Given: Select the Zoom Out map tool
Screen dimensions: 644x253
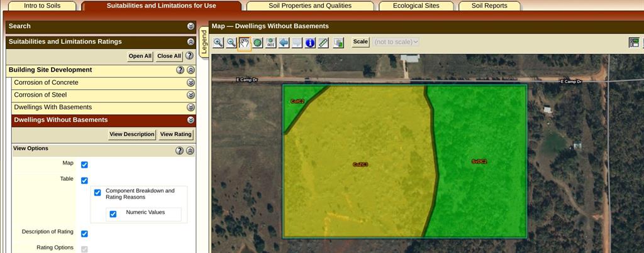Looking at the screenshot, I should [x=231, y=42].
